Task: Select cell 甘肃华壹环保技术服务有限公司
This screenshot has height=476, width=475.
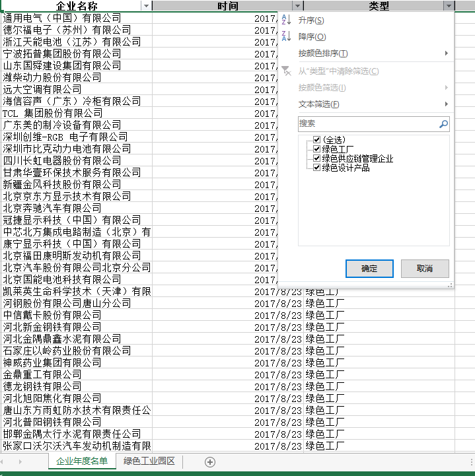Action: click(x=77, y=172)
